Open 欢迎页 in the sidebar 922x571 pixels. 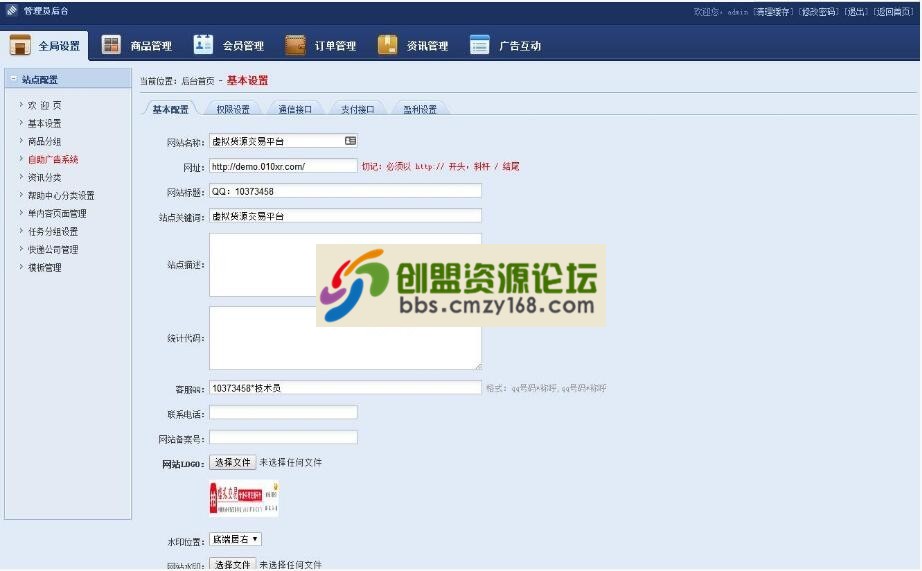coord(45,105)
